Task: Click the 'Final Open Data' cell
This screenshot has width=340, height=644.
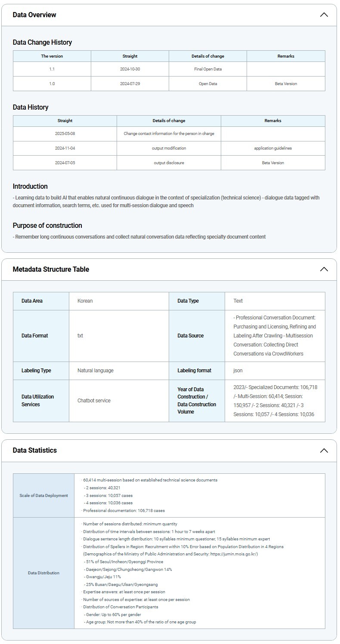Action: point(207,69)
